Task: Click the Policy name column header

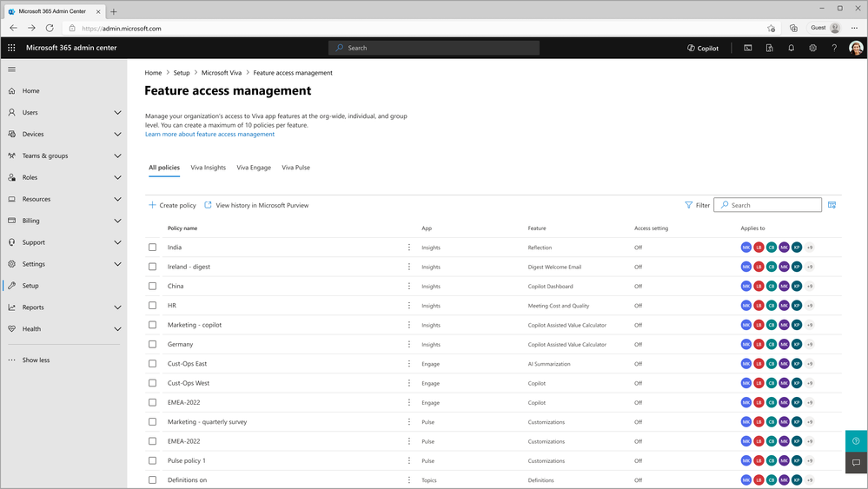Action: (182, 228)
